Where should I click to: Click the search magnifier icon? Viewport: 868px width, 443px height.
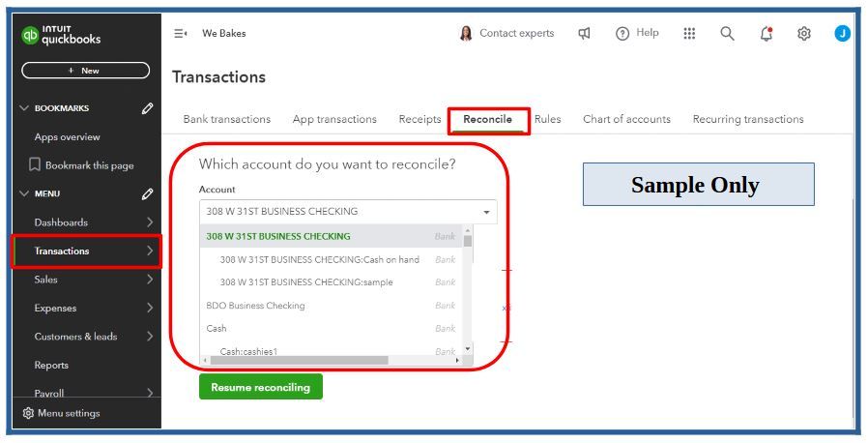tap(728, 33)
